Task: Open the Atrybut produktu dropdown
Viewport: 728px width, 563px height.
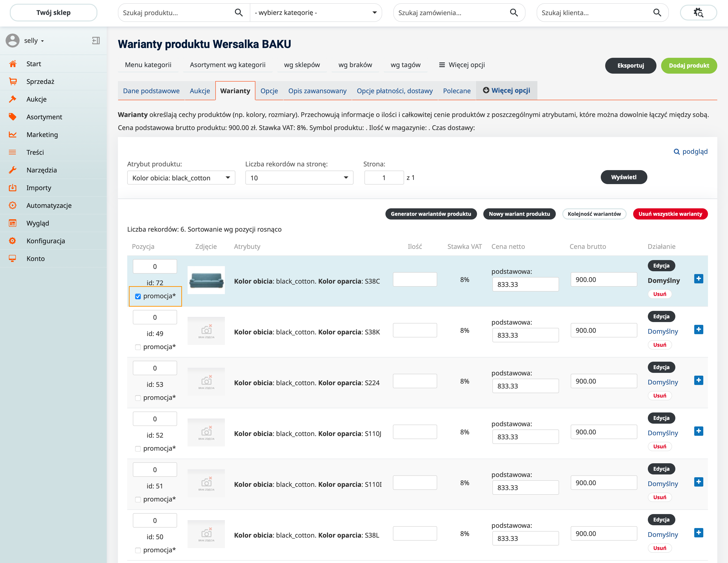Action: point(181,178)
